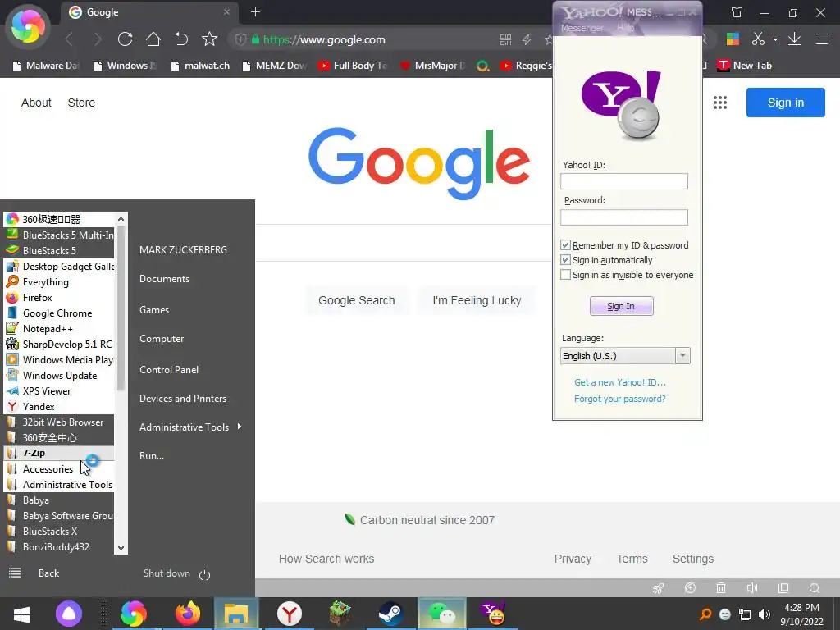The image size is (840, 630).
Task: Expand the 7-Zip folder in Start menu
Action: (59, 453)
